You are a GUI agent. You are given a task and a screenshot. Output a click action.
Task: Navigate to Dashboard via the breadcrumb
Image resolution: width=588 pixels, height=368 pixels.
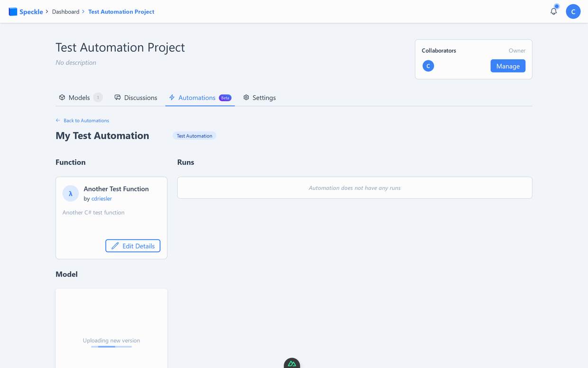click(x=65, y=11)
